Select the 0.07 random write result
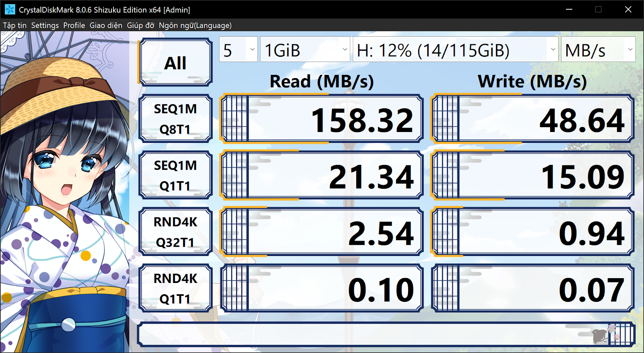This screenshot has width=644, height=353. 533,288
